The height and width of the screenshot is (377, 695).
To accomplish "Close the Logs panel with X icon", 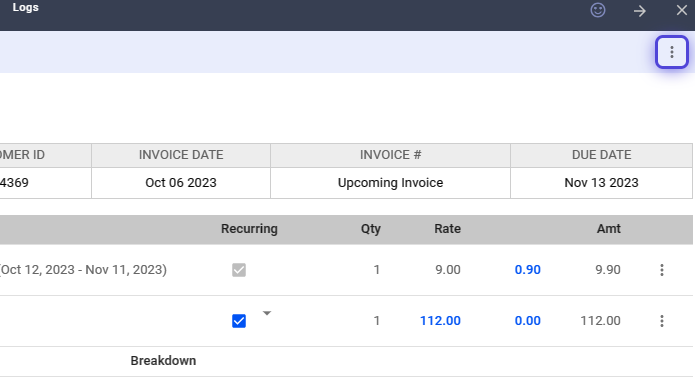I will (682, 10).
